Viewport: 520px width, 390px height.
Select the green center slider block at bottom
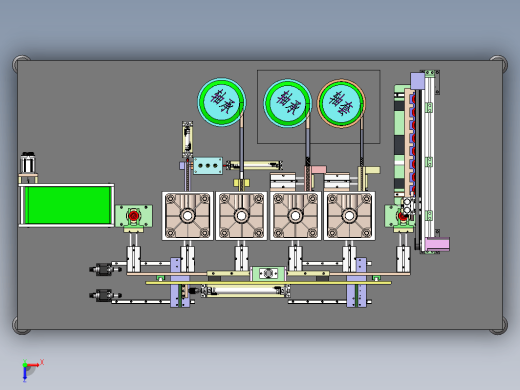tap(268, 274)
